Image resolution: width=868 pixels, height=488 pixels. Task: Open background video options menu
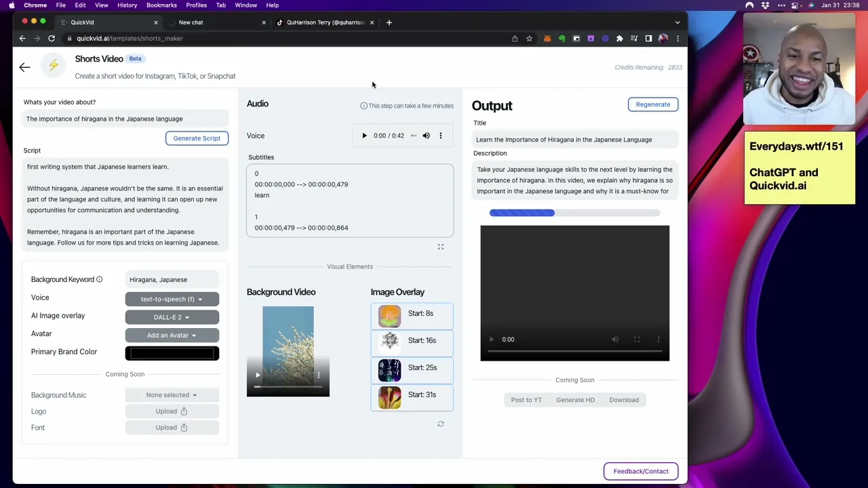click(x=318, y=375)
